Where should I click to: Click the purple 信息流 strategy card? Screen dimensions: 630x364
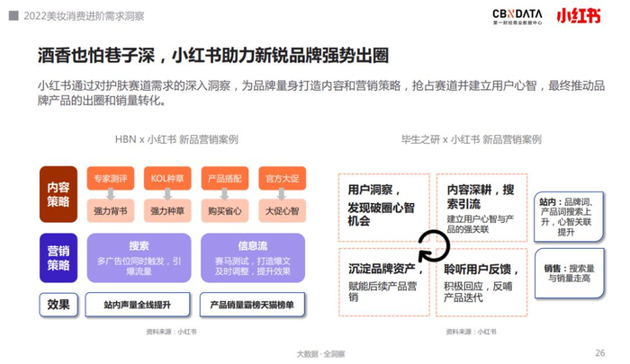tap(253, 258)
